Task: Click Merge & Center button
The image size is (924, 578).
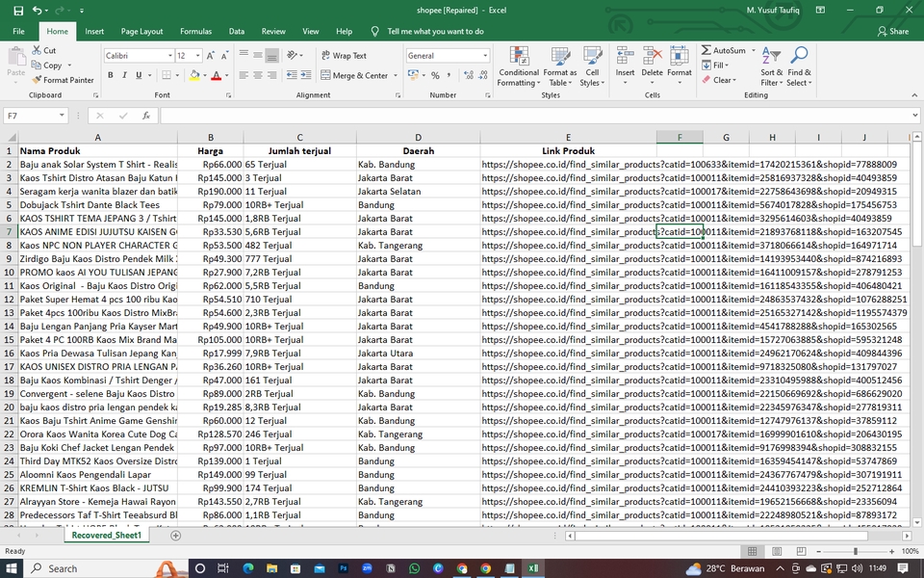Action: point(355,75)
